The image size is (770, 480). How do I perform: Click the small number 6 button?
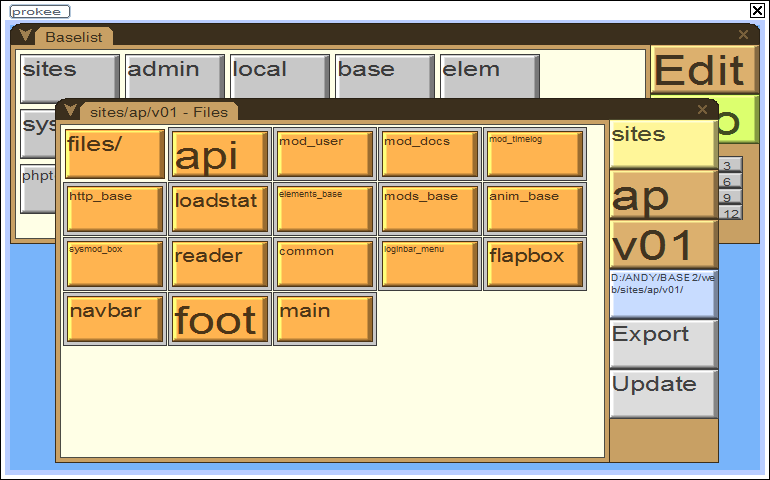click(729, 181)
